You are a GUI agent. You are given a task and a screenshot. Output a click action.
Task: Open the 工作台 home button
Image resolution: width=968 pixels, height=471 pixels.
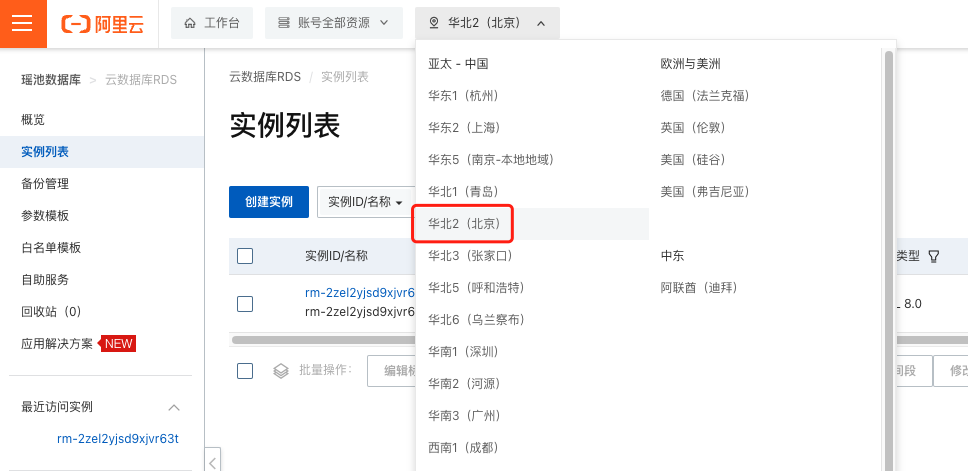point(213,23)
